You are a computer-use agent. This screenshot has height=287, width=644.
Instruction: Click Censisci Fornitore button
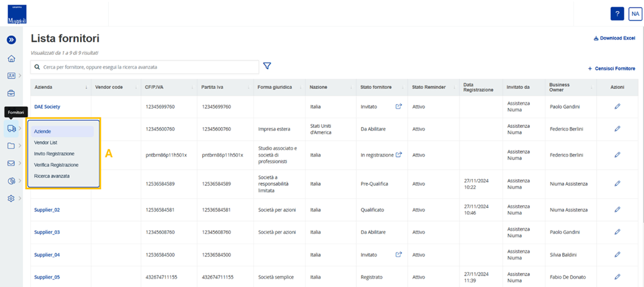coord(611,68)
